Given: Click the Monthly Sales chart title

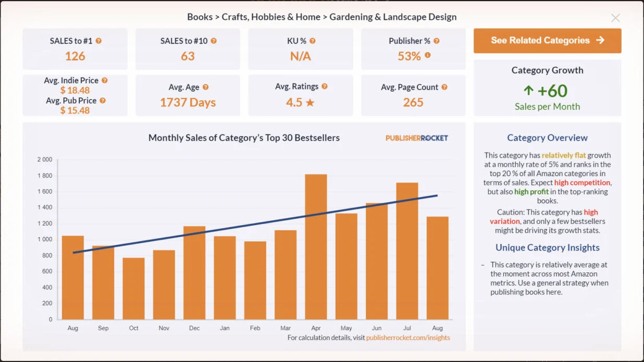Looking at the screenshot, I should [244, 138].
